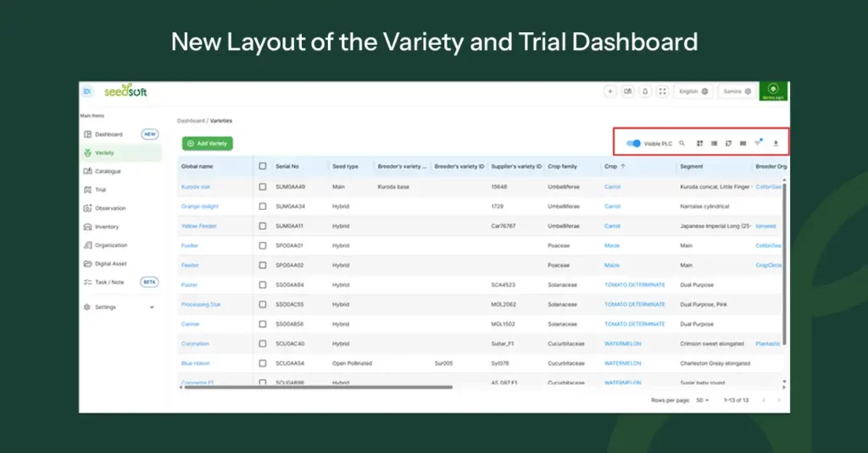Open the demo agri organization badge

pyautogui.click(x=773, y=91)
